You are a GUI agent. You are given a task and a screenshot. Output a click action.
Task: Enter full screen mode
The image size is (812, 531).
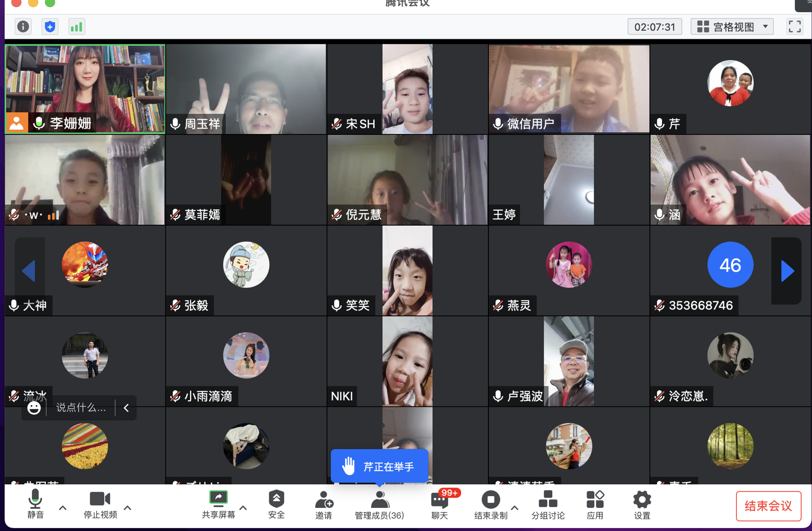click(795, 27)
